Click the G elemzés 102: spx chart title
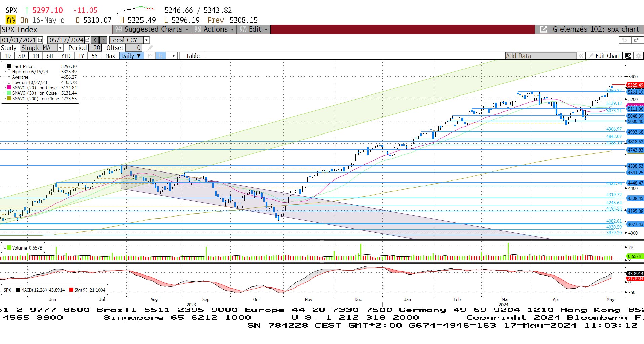Screen dimensions: 644x344 click(x=596, y=29)
